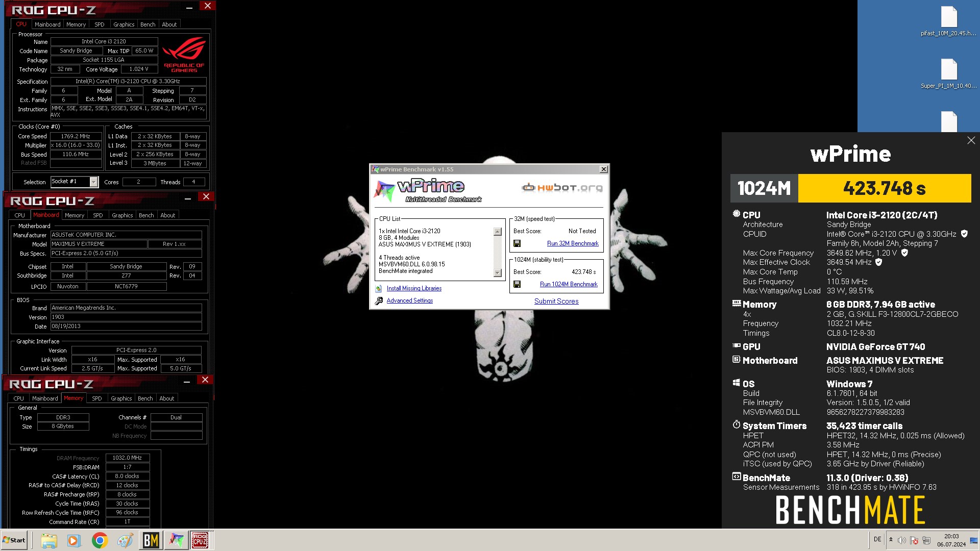Click the wPrime logo icon

384,191
